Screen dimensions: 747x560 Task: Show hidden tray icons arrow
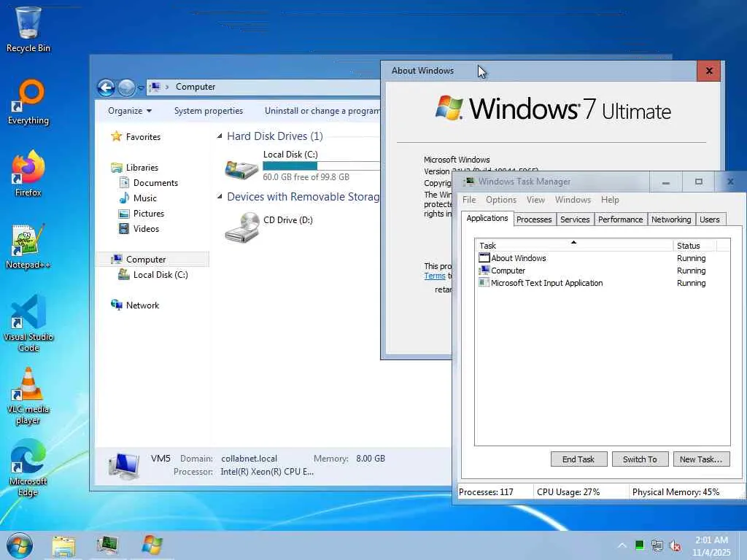coord(622,545)
